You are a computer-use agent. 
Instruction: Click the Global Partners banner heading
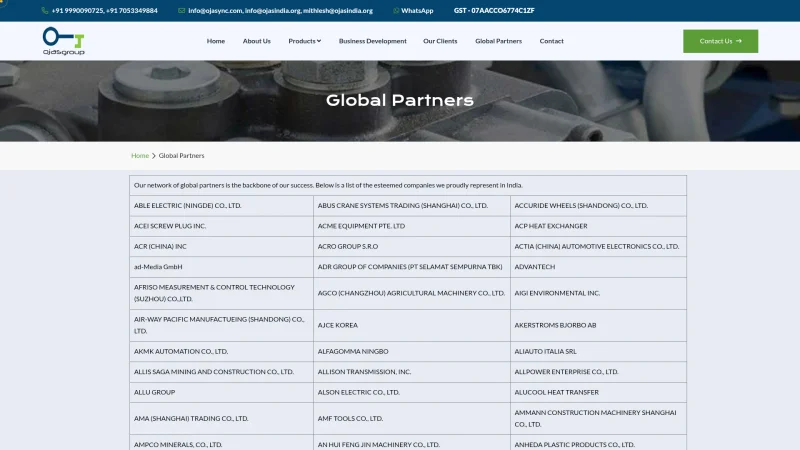(x=399, y=101)
